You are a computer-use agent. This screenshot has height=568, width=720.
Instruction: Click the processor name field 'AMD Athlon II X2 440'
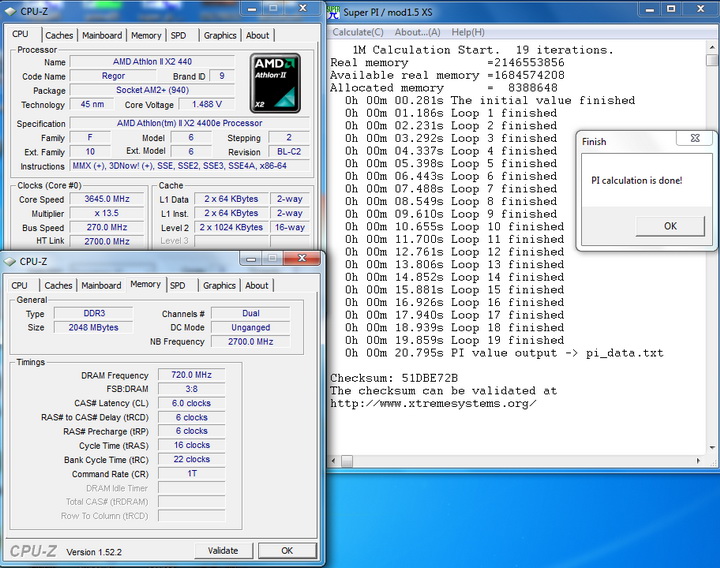pyautogui.click(x=152, y=62)
